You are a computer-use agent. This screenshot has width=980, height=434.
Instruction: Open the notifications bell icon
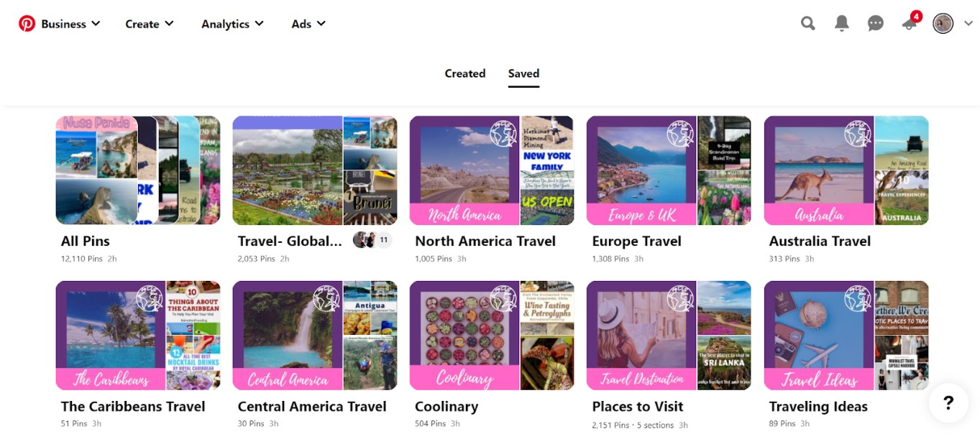[842, 24]
